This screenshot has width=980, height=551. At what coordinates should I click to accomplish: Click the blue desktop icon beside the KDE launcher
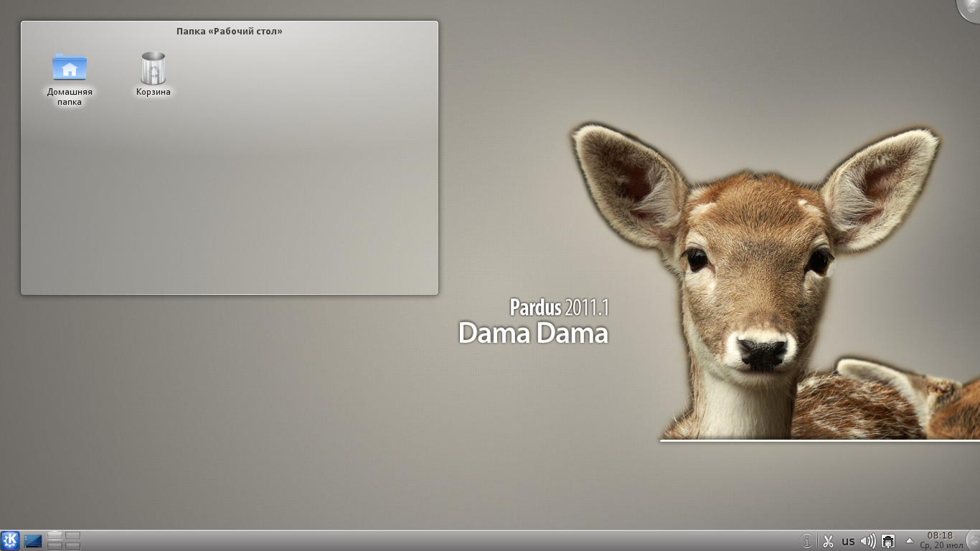pos(33,541)
